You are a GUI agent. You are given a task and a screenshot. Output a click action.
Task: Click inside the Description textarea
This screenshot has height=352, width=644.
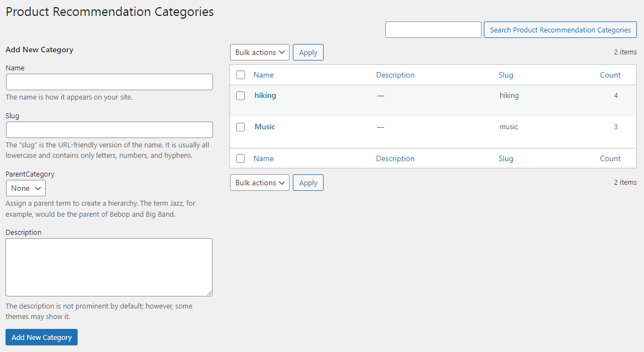(109, 267)
